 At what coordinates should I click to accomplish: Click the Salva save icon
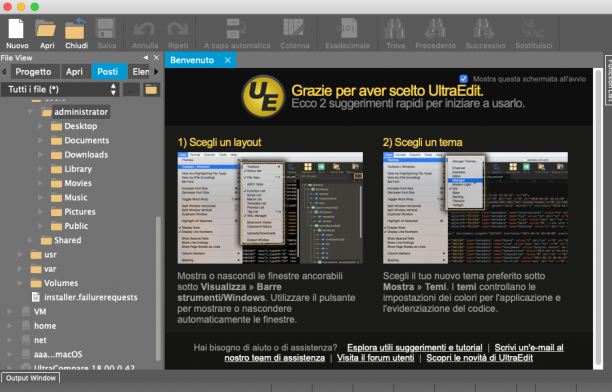click(106, 34)
